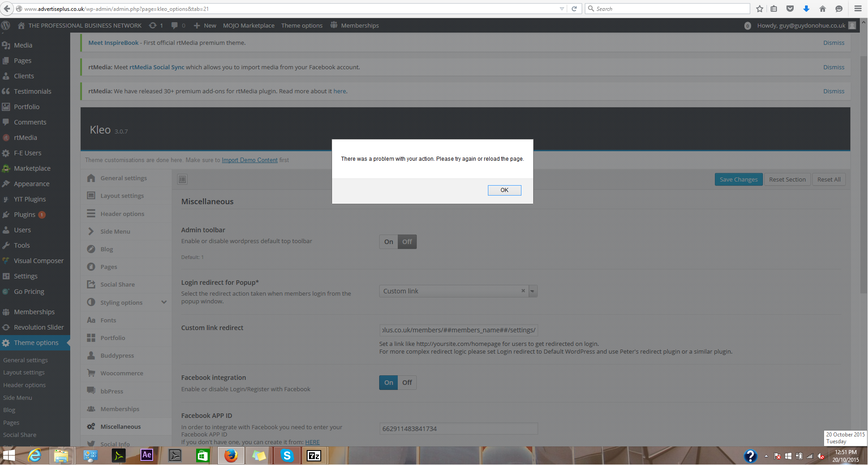This screenshot has height=465, width=868.
Task: Select Buddypress panel tab
Action: click(x=126, y=355)
